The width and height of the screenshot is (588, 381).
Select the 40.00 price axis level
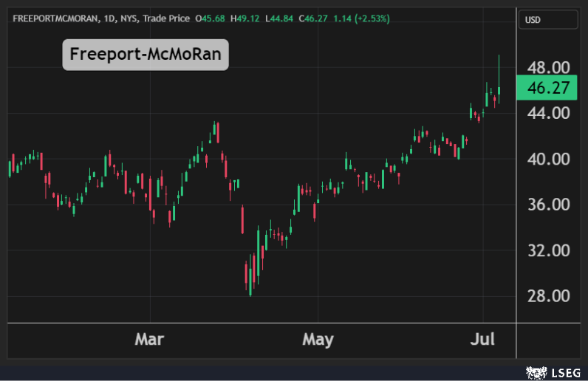pyautogui.click(x=547, y=159)
